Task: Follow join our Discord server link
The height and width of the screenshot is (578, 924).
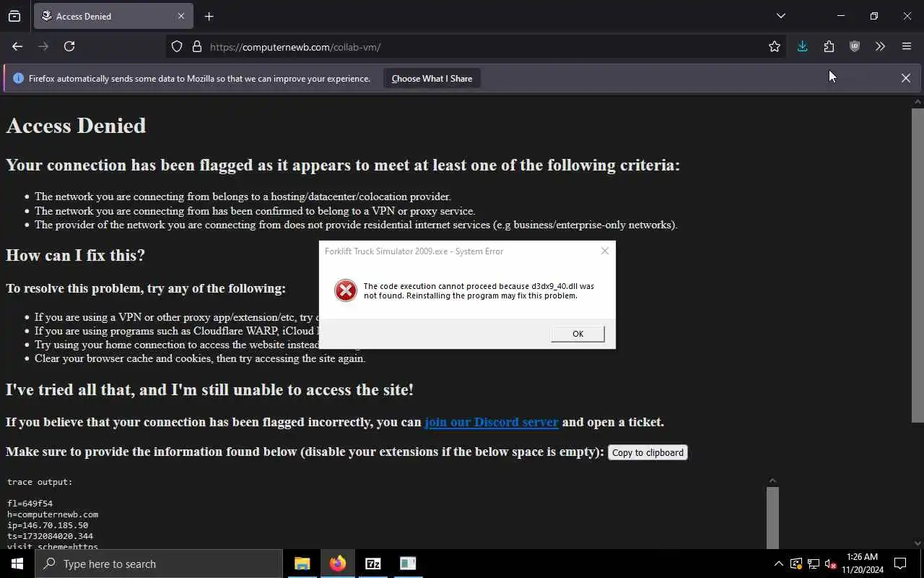Action: [492, 422]
